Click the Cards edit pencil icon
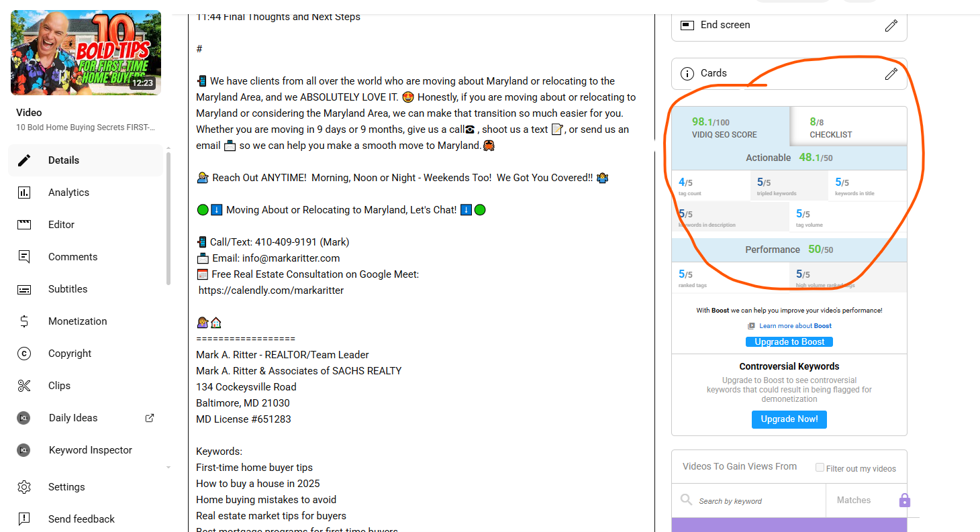The image size is (980, 532). click(x=891, y=74)
